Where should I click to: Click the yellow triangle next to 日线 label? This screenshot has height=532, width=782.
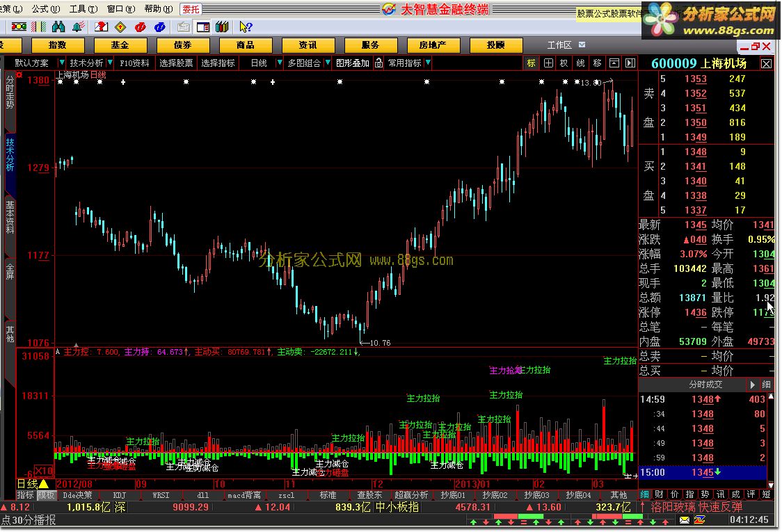click(x=43, y=483)
